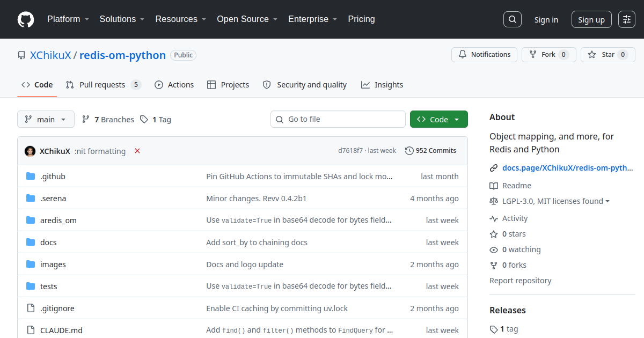Click the .gitignore file icon
The height and width of the screenshot is (338, 644).
pyautogui.click(x=31, y=308)
